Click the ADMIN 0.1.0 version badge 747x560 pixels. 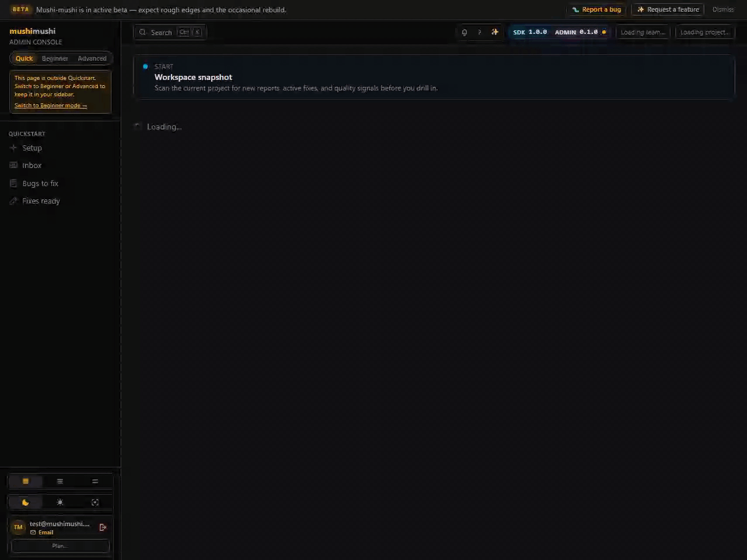tap(580, 33)
